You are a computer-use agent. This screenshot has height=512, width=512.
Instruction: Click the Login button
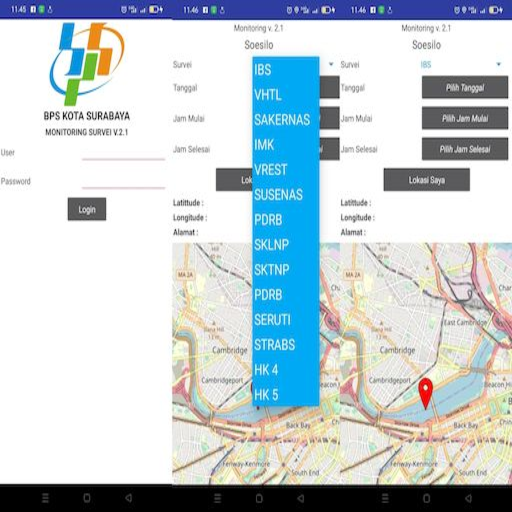tap(87, 209)
